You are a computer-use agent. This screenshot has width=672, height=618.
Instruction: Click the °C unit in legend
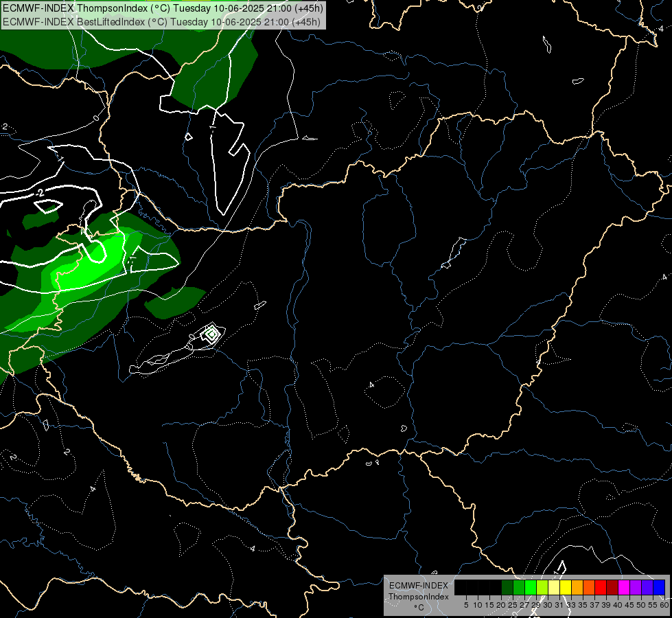419,607
